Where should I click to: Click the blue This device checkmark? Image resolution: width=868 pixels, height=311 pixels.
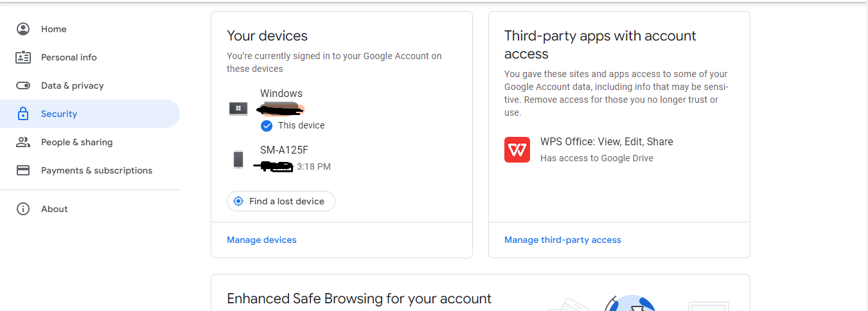[267, 125]
